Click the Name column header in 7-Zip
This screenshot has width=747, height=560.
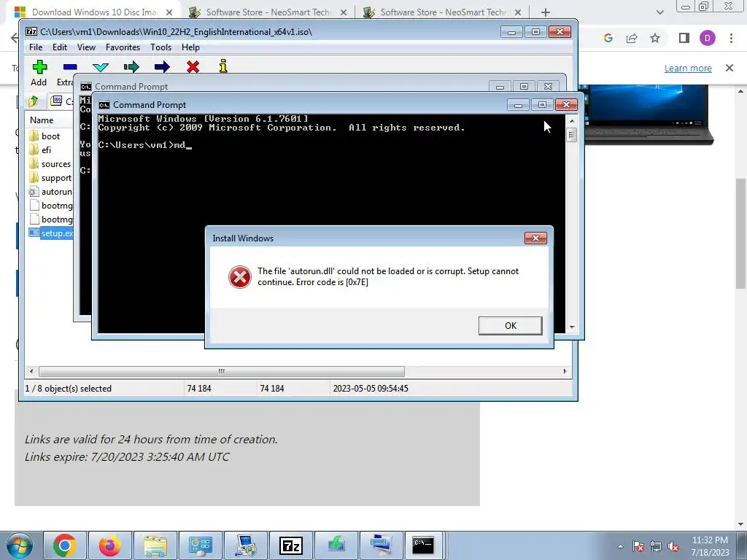[x=42, y=120]
